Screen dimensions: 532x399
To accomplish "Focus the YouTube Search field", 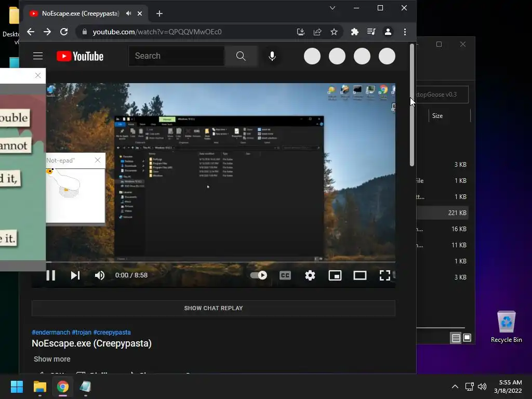I will click(x=177, y=56).
